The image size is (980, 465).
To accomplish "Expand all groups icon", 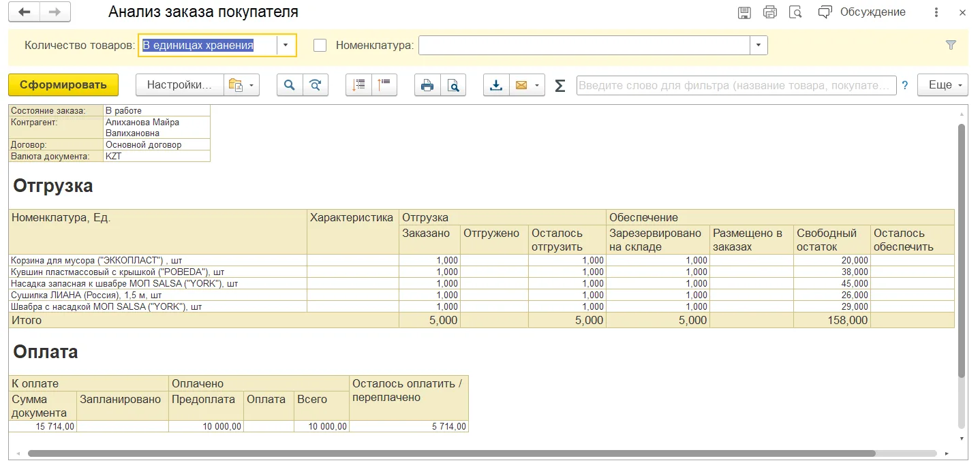I will [x=358, y=85].
